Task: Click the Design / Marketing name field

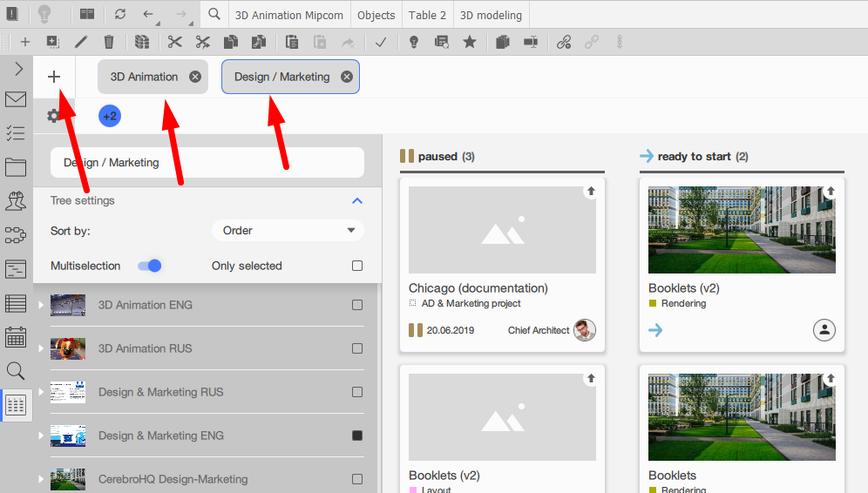Action: (207, 163)
